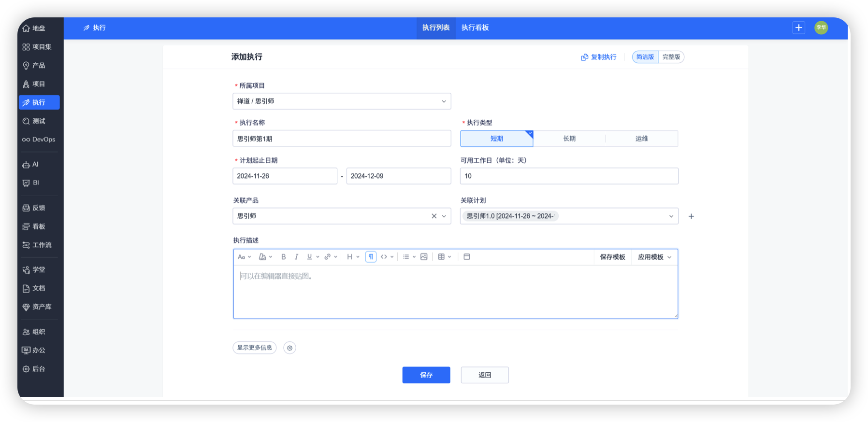
Task: Expand the 关联产品 dropdown arrow
Action: tap(444, 216)
